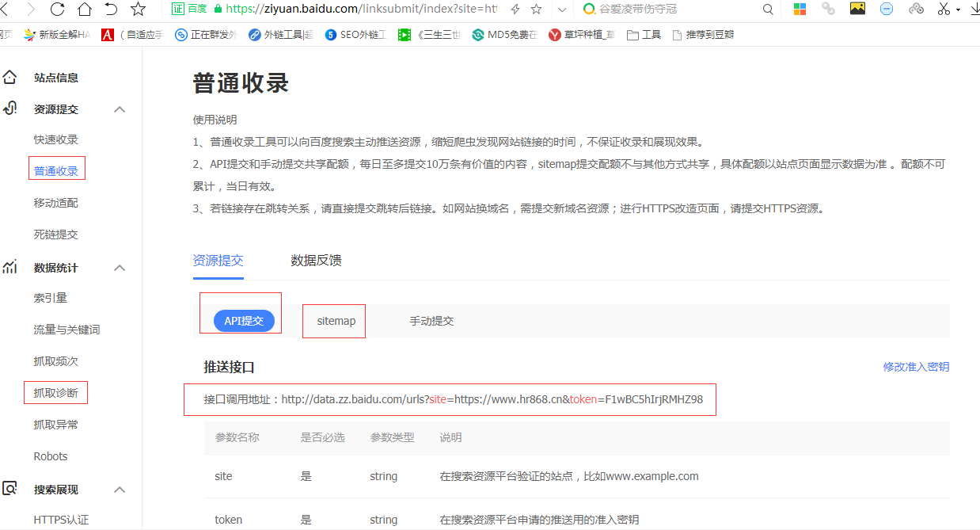Click the browser forward arrow
Screen dimensions: 980x530
[30, 10]
